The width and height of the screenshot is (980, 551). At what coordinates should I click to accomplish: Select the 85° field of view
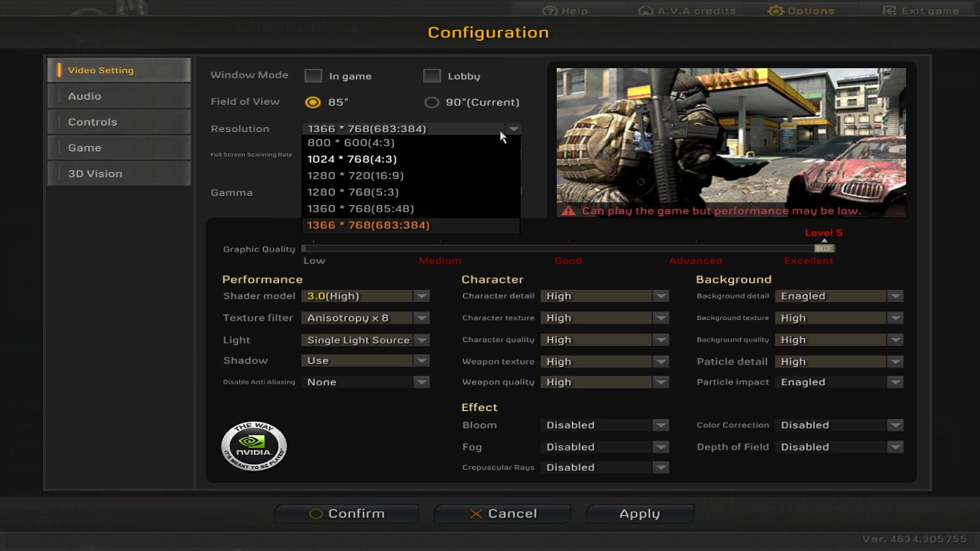tap(313, 103)
